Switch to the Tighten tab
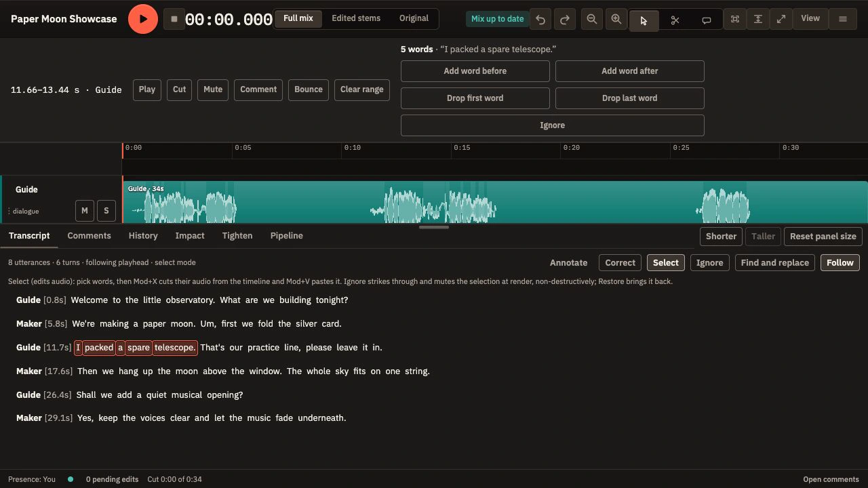Viewport: 868px width, 488px height. point(237,236)
